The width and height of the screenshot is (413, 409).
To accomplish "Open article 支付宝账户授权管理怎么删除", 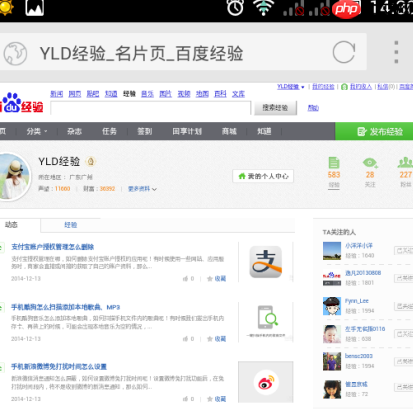I will [53, 247].
